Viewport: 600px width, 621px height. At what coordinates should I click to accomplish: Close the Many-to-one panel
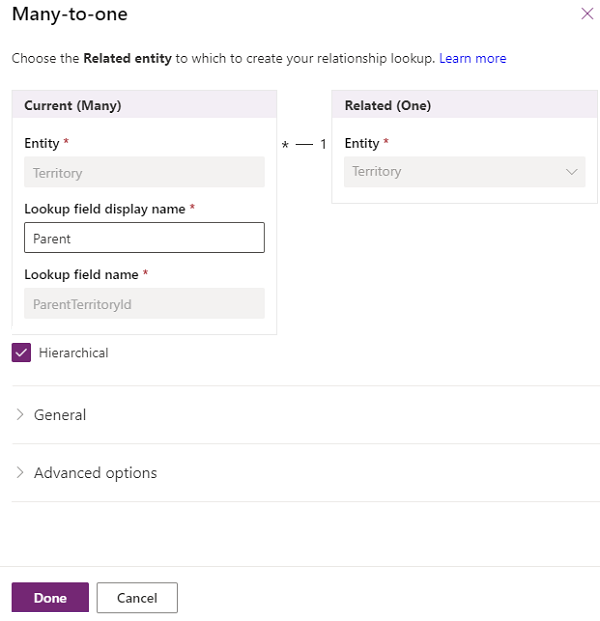coord(586,14)
